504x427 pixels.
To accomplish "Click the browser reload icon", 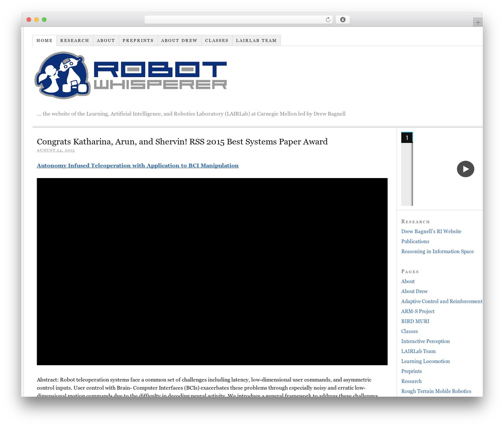I will [x=328, y=20].
